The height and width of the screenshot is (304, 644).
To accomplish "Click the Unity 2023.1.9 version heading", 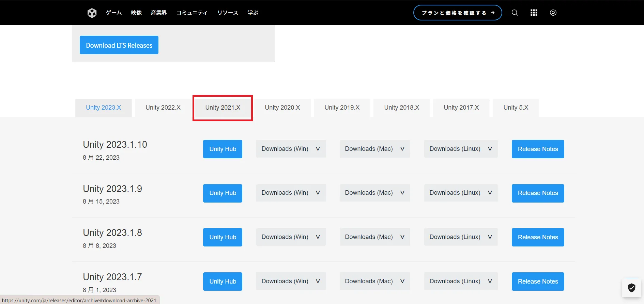I will (112, 189).
